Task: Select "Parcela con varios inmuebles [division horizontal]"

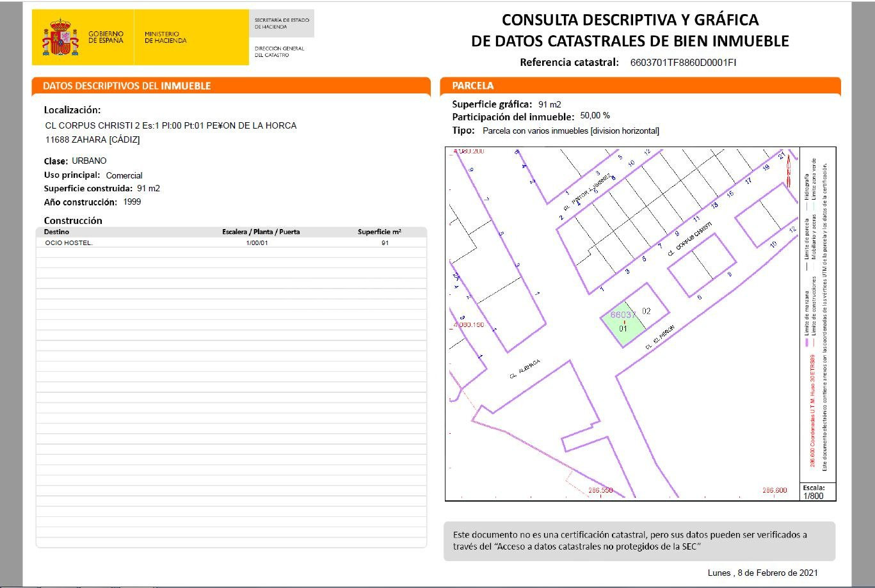Action: [571, 131]
